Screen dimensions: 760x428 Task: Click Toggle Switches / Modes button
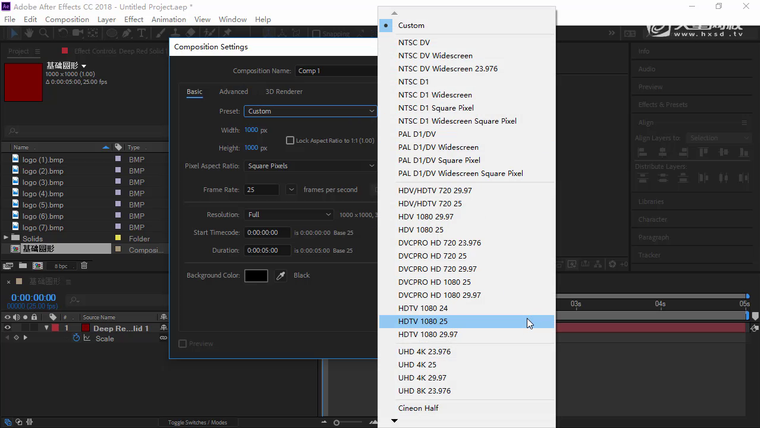(x=197, y=422)
